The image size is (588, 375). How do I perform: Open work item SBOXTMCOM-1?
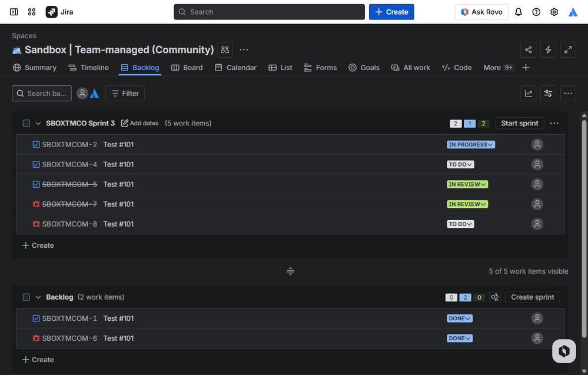pyautogui.click(x=69, y=318)
